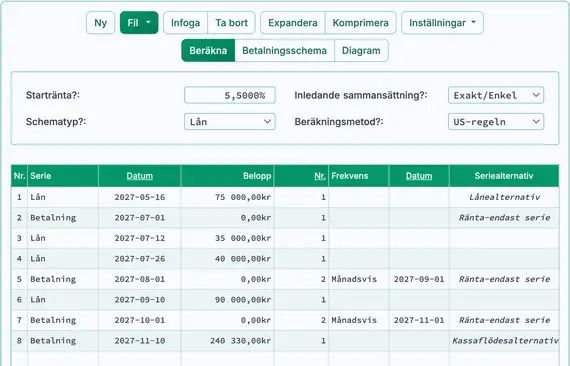This screenshot has width=570, height=366.
Task: Select amount cell 35 000,00kr
Action: pyautogui.click(x=227, y=238)
